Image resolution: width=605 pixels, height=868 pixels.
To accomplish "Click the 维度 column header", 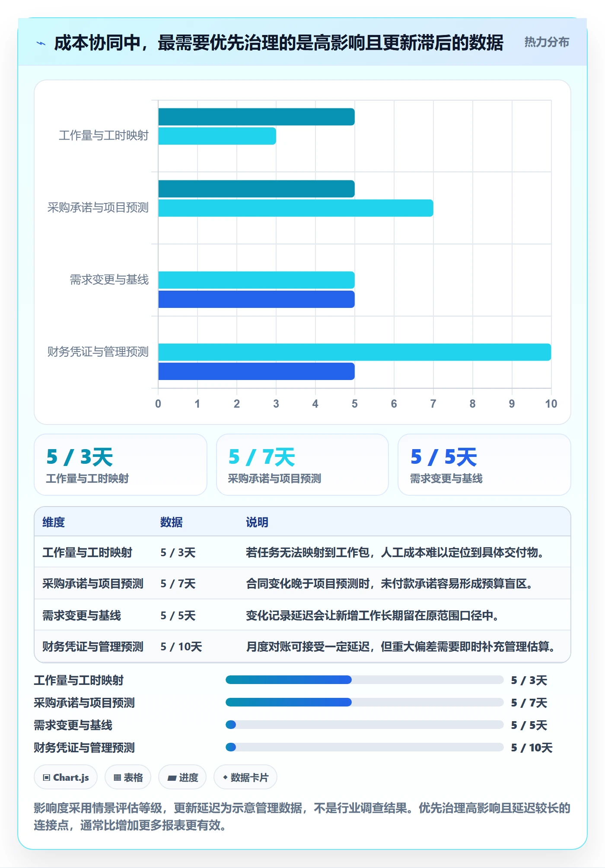I will (54, 522).
